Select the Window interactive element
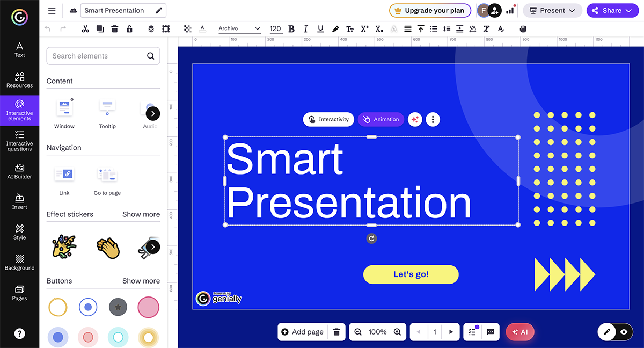 coord(64,113)
